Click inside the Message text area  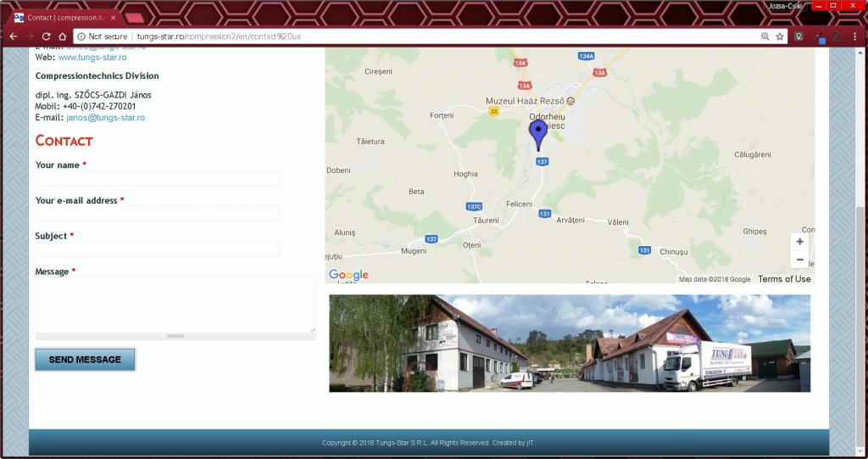pos(175,304)
